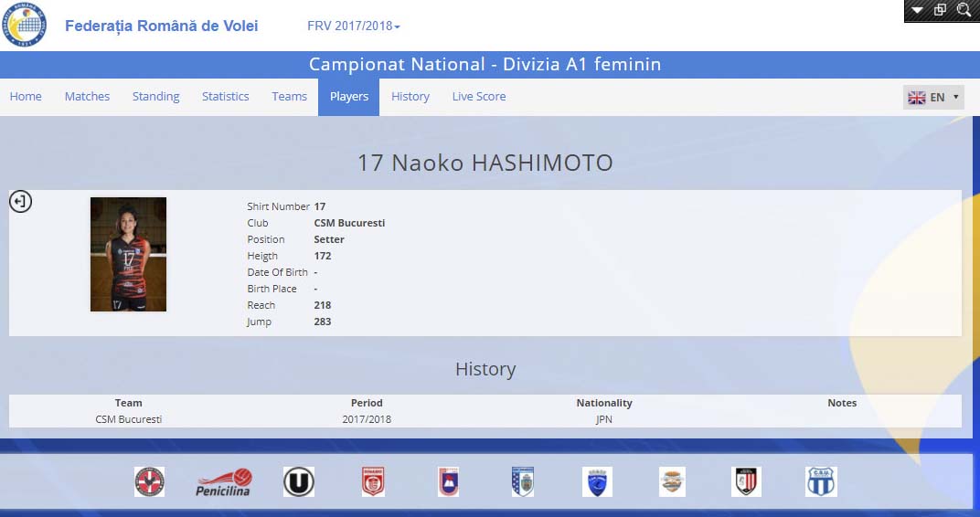Click the Date Of Birth label

[277, 272]
